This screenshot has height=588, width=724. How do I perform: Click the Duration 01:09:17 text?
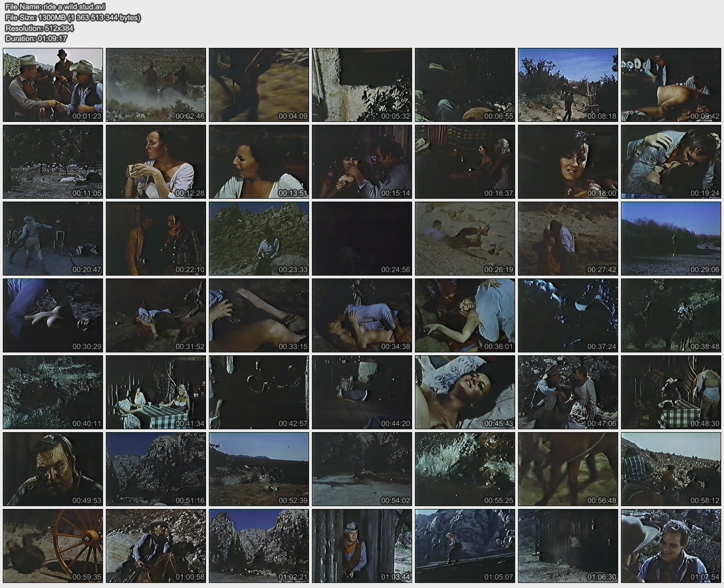[36, 38]
